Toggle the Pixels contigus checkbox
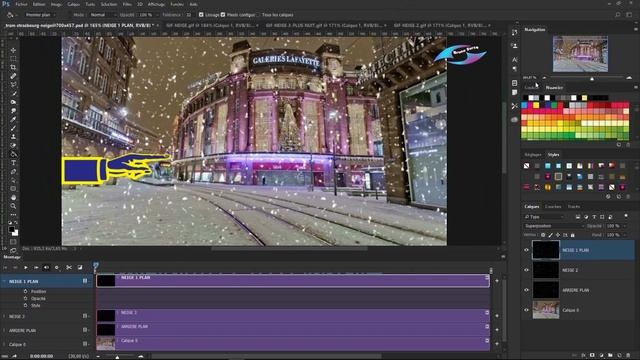The width and height of the screenshot is (640, 360). click(x=223, y=15)
